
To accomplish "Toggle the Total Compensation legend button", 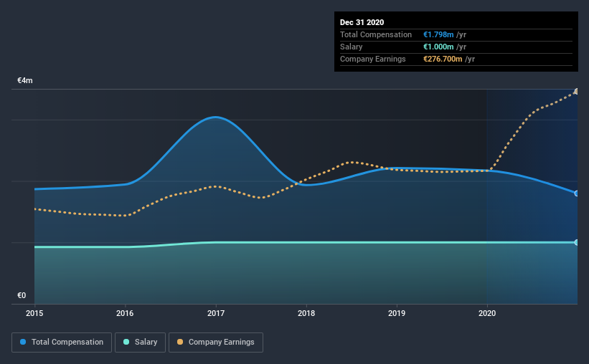I will pyautogui.click(x=62, y=343).
